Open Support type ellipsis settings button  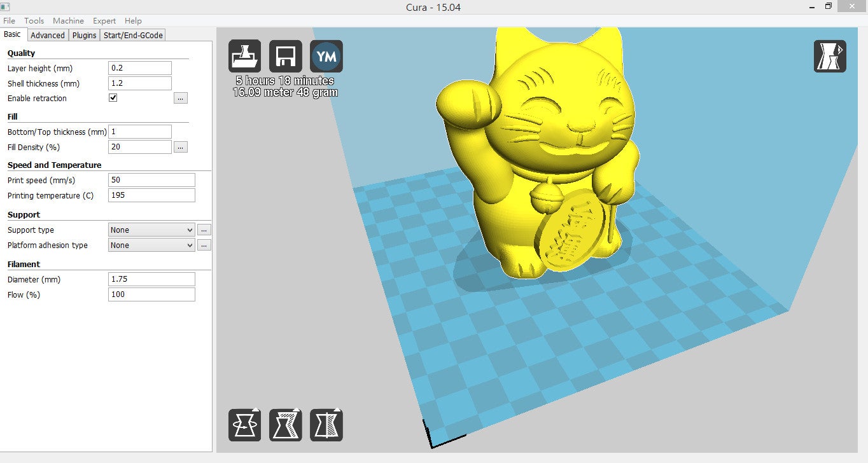(x=204, y=230)
